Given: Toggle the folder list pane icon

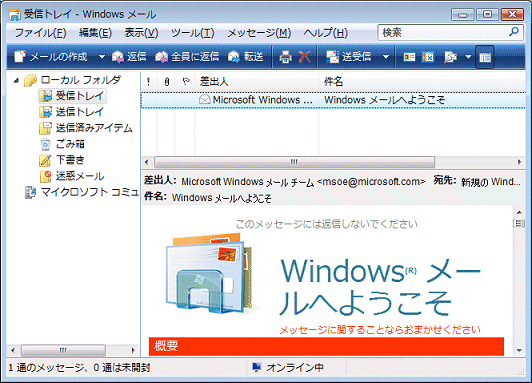Looking at the screenshot, I should pos(484,57).
